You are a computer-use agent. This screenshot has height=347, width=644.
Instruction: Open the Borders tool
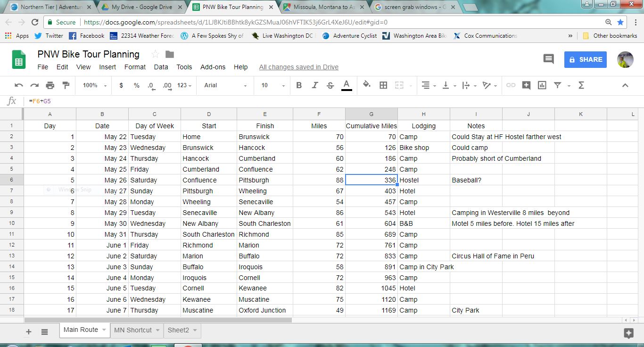(x=383, y=85)
